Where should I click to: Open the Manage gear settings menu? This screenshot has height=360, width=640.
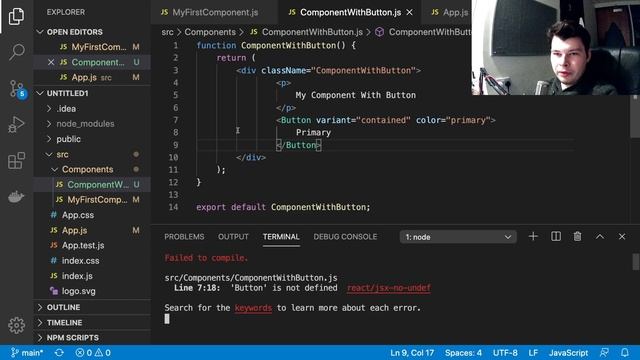point(16,325)
